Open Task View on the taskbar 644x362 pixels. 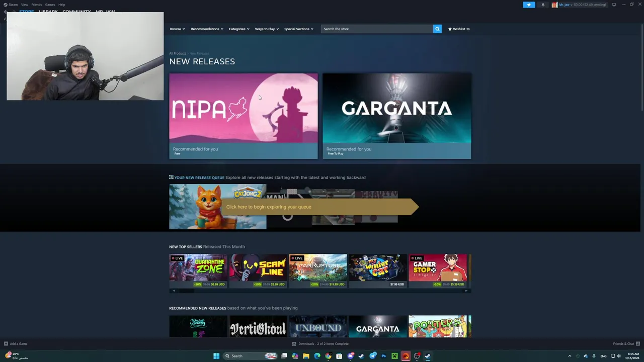point(284,356)
